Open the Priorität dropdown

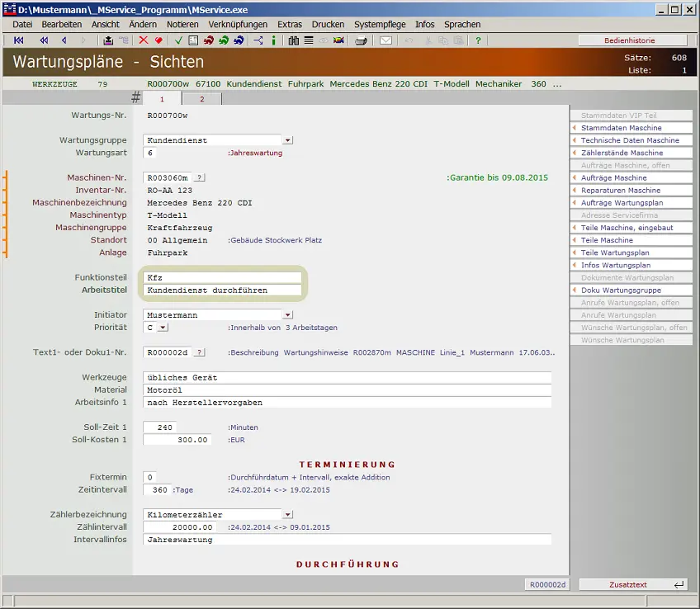click(x=163, y=328)
